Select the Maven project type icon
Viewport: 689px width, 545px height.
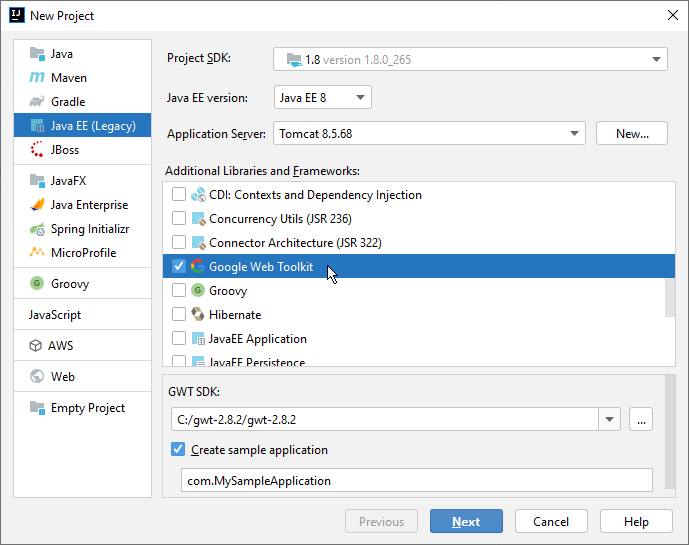(37, 78)
